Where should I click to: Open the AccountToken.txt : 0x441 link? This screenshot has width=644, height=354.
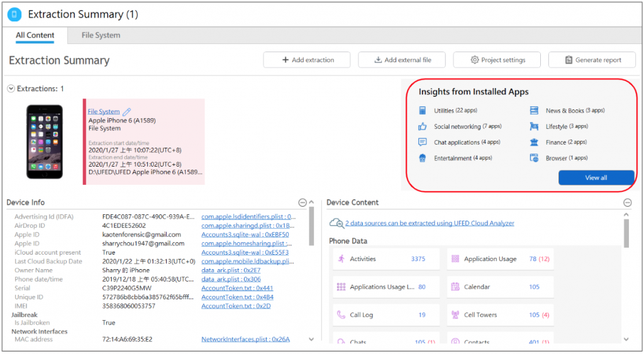click(237, 288)
